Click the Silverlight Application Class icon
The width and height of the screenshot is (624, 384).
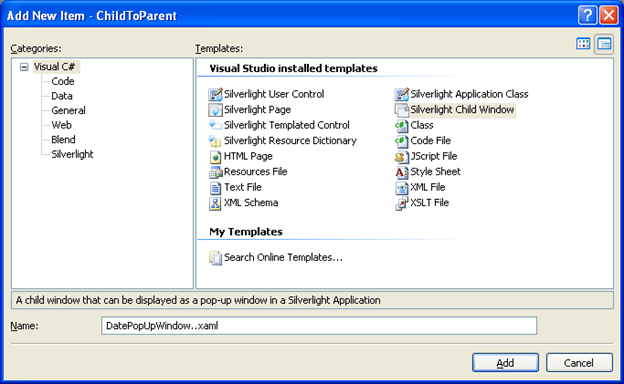[402, 94]
